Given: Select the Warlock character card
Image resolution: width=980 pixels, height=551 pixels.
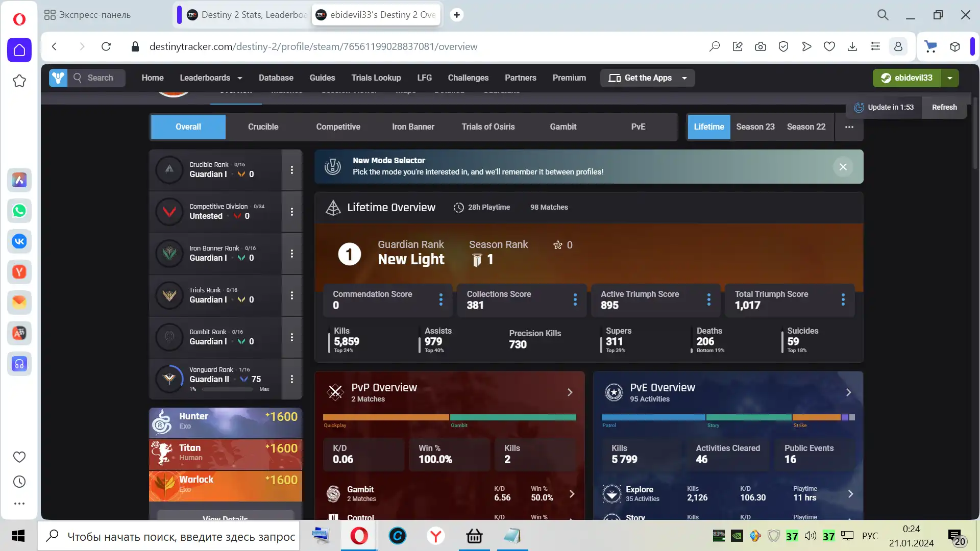Looking at the screenshot, I should [x=226, y=486].
